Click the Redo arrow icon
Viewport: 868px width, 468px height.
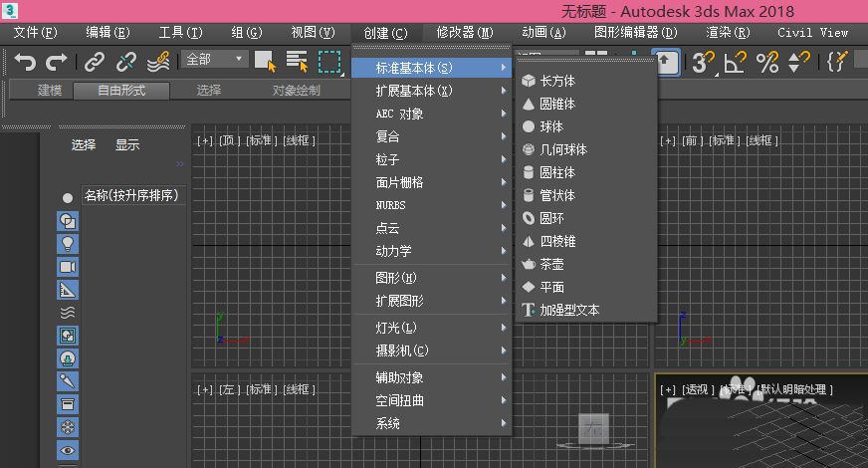(56, 62)
